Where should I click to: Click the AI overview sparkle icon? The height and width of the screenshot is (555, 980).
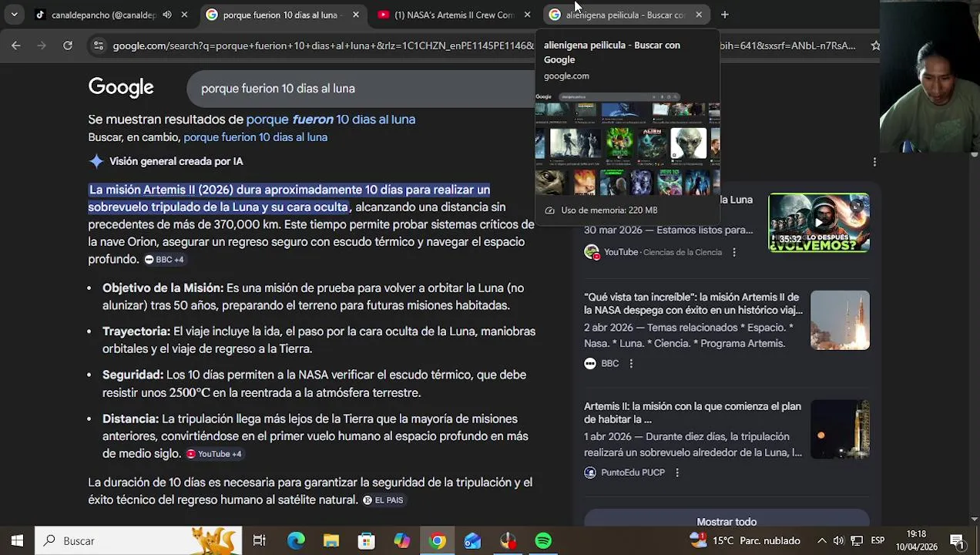[96, 161]
